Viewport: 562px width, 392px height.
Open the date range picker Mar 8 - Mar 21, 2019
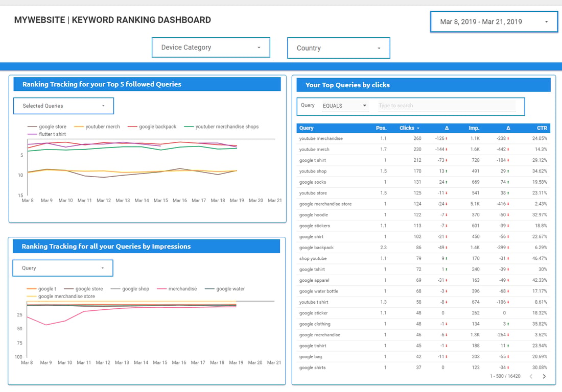tap(494, 22)
